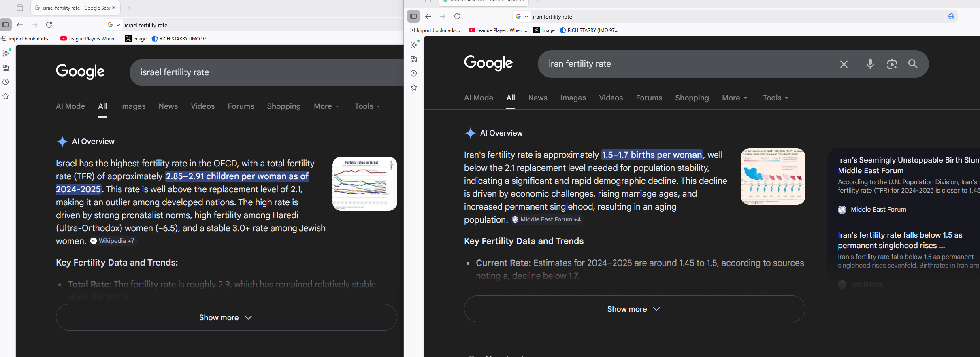This screenshot has height=357, width=980.
Task: Select the Images tab on Israel results
Action: (133, 106)
